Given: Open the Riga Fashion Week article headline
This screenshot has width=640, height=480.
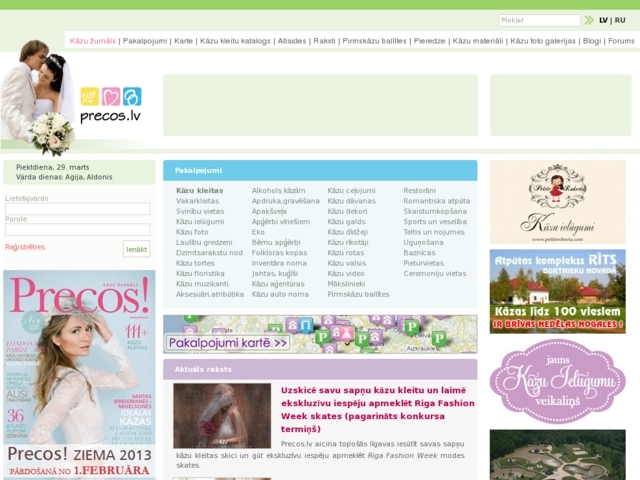Looking at the screenshot, I should 378,409.
